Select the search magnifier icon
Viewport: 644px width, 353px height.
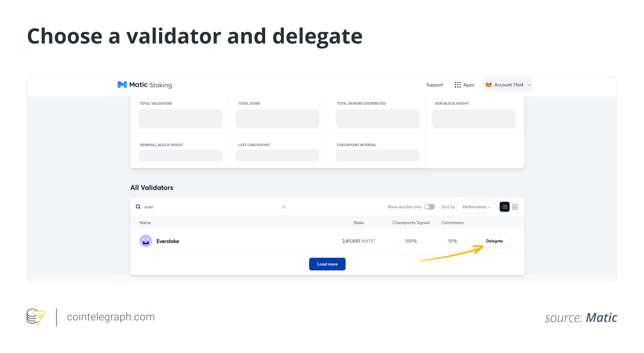pos(139,206)
